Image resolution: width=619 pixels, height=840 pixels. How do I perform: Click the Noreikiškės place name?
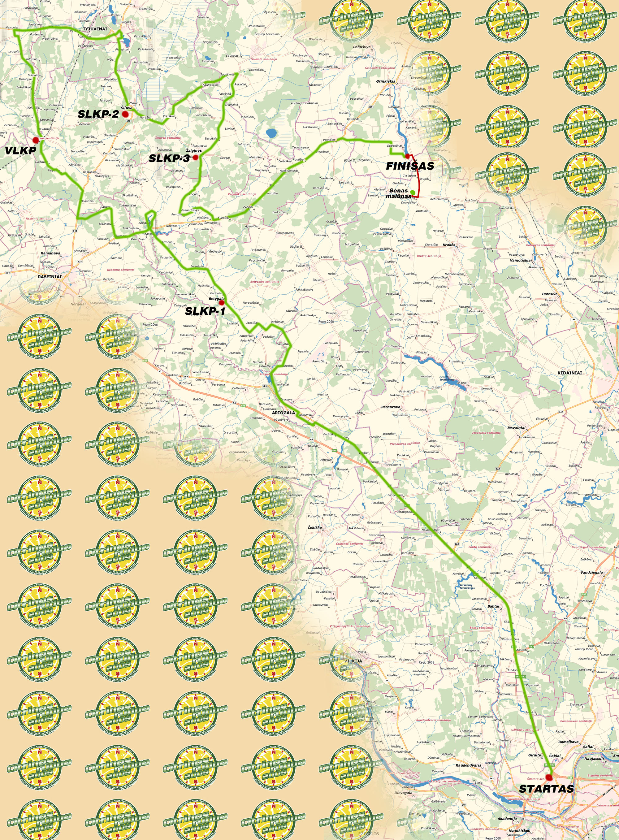click(519, 830)
